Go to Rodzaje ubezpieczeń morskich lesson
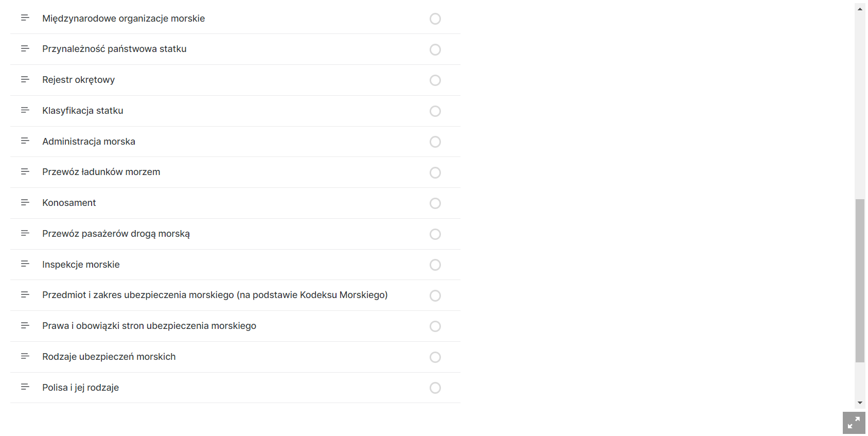 (109, 357)
